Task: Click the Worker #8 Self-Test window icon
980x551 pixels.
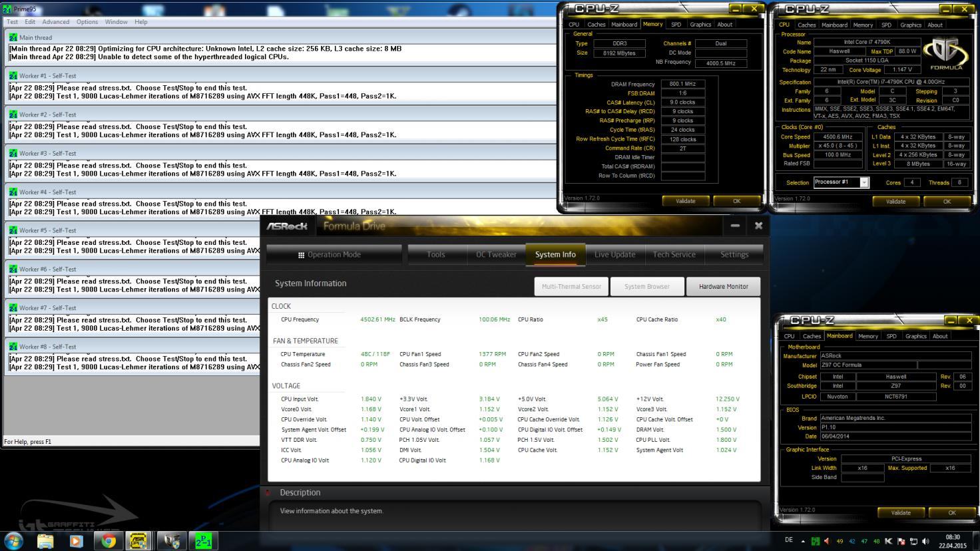Action: 13,346
